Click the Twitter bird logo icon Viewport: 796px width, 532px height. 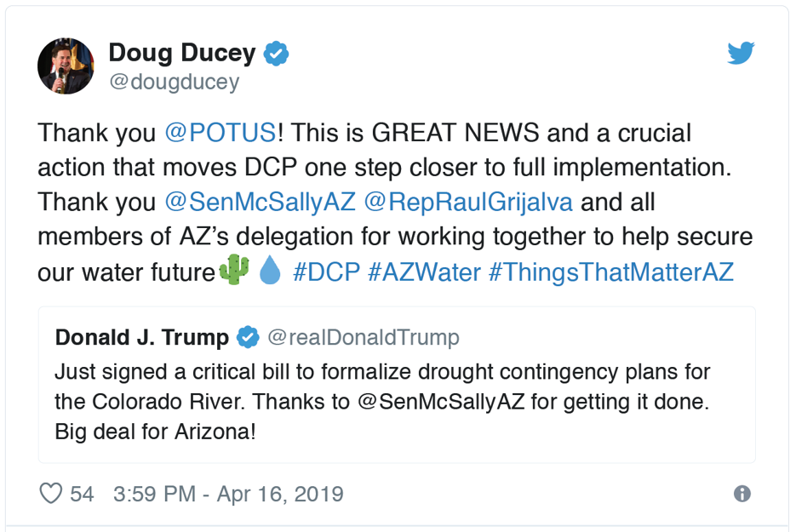tap(741, 54)
